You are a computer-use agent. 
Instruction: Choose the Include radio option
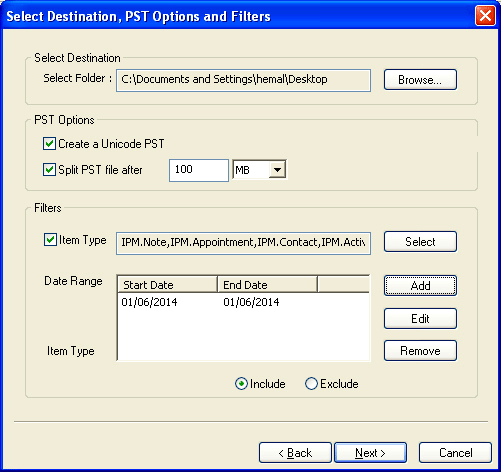[241, 384]
